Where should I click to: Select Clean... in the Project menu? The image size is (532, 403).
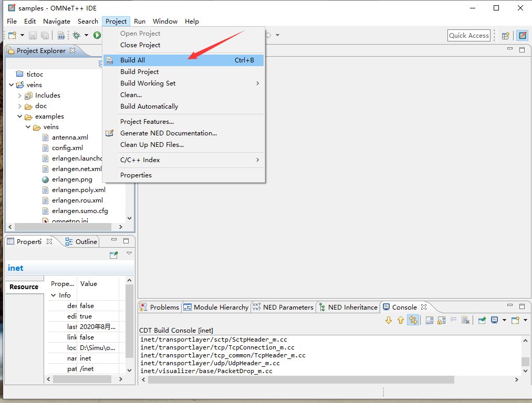(184, 94)
